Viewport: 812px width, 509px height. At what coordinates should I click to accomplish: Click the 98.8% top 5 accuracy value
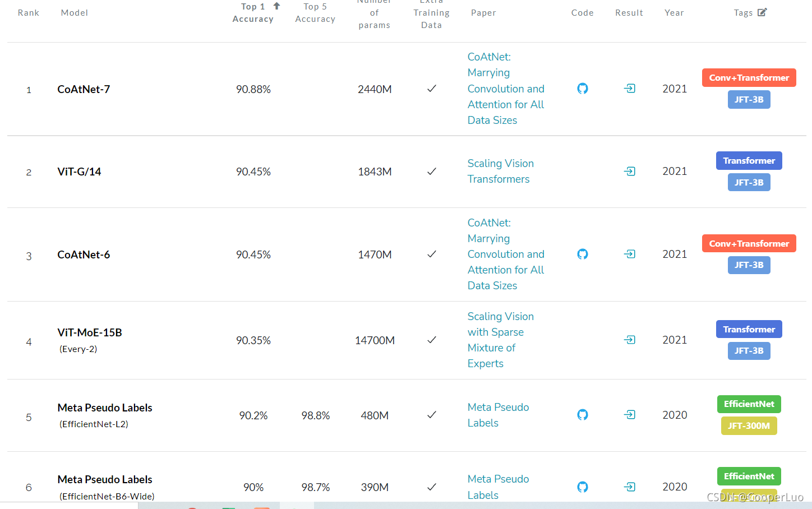[316, 415]
